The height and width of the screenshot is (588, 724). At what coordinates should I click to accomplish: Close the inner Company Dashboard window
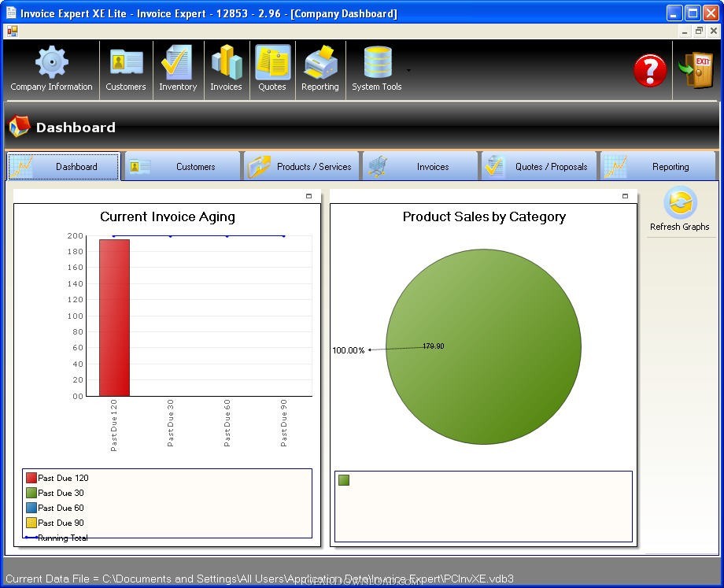click(x=714, y=31)
